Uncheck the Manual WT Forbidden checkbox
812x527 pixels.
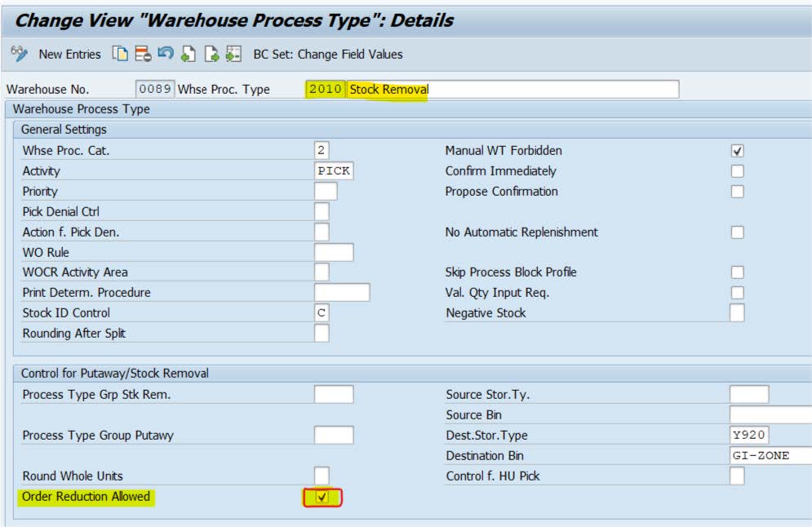737,151
